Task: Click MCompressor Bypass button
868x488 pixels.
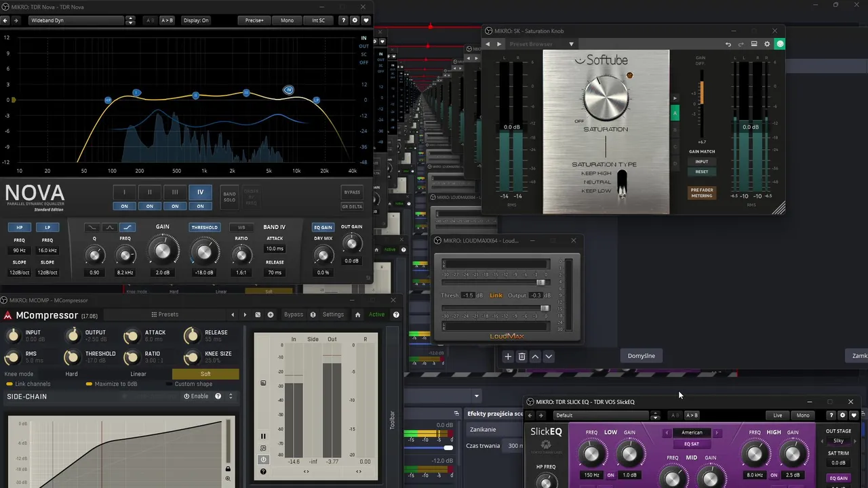Action: click(294, 314)
